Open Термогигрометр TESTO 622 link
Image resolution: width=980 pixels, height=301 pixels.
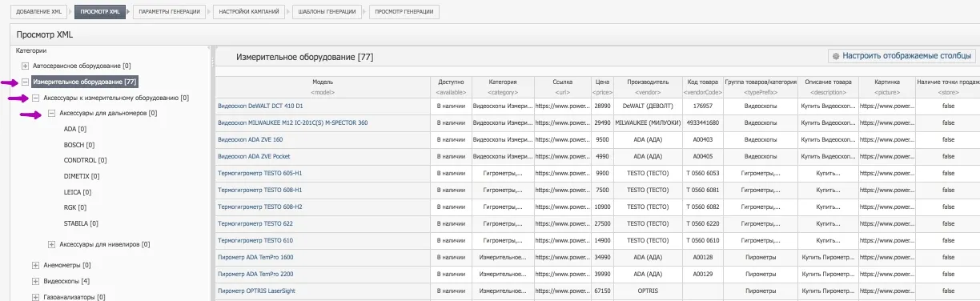[x=255, y=223]
